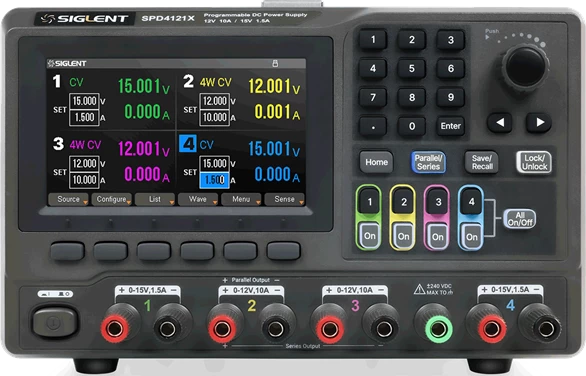Move cursor with right arrow key
Viewport: 586px width, 376px height.
(539, 122)
